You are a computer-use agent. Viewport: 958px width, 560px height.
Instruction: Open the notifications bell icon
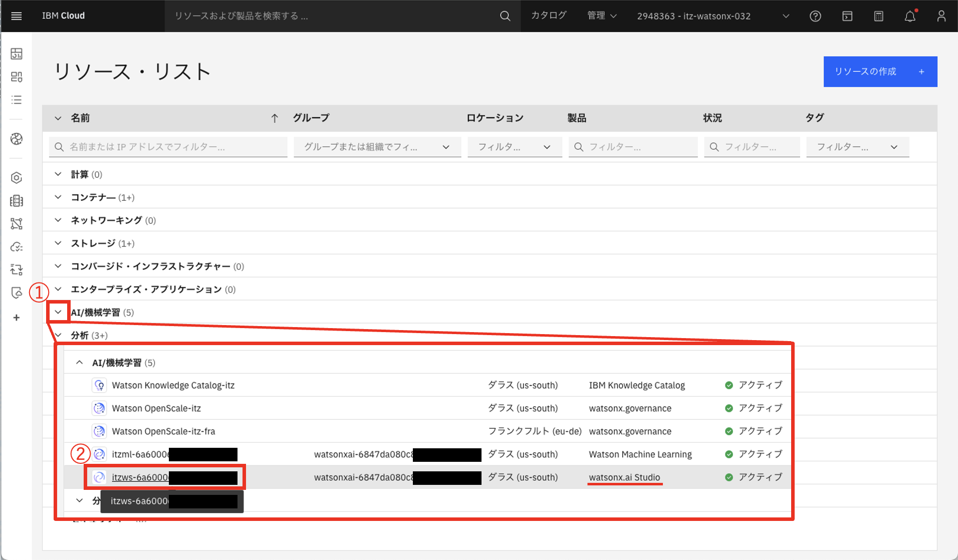(x=910, y=16)
